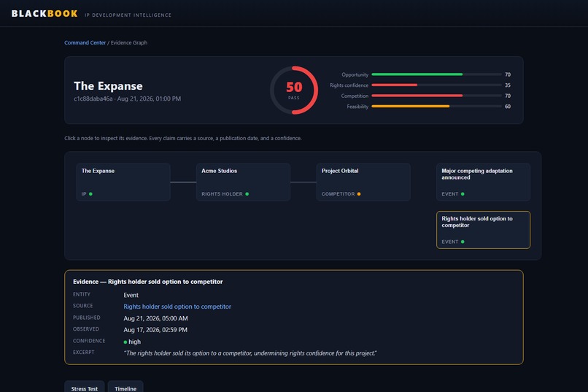This screenshot has height=392, width=588.
Task: Switch to the Timeline tab
Action: pyautogui.click(x=125, y=388)
